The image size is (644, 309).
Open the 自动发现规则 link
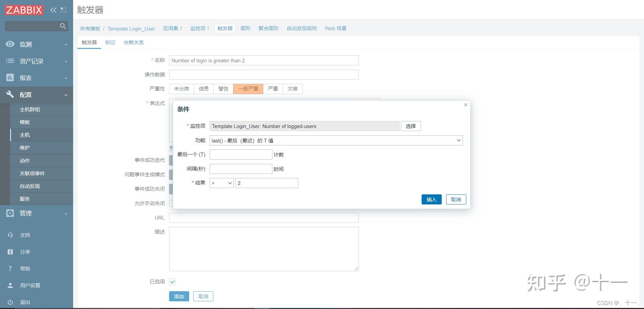(x=302, y=28)
